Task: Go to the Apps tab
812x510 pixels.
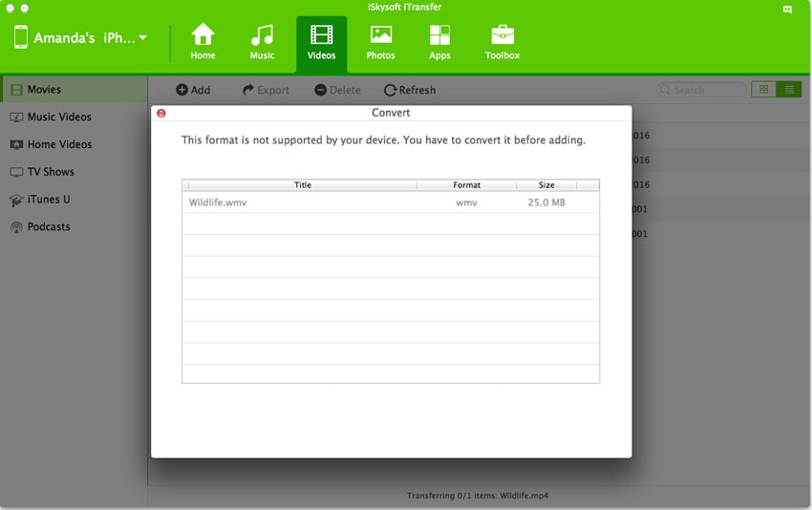Action: [439, 42]
